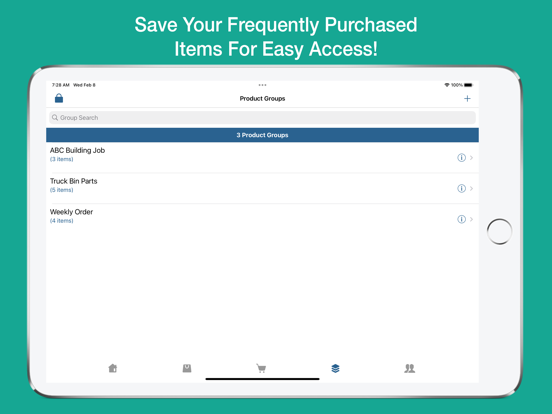Click the (5 items) count label
Image resolution: width=552 pixels, height=414 pixels.
[x=62, y=190]
